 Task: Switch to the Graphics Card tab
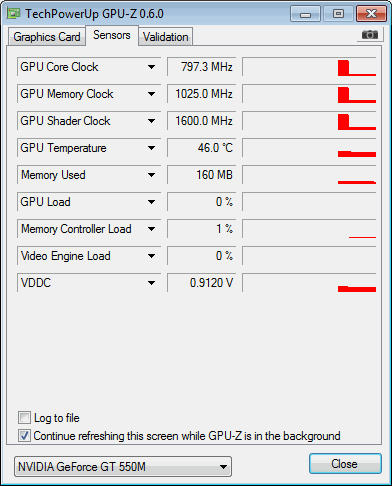47,37
